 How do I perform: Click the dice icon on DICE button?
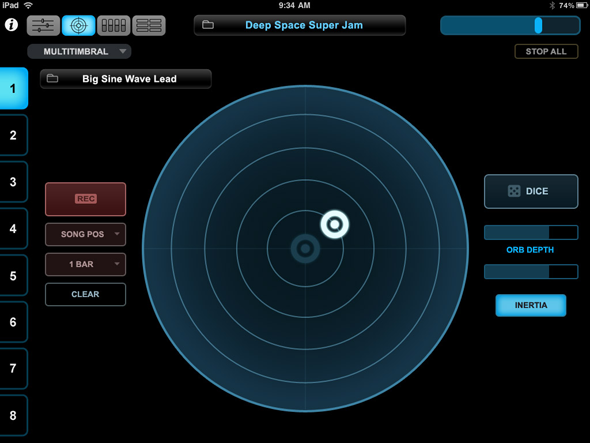click(x=514, y=191)
